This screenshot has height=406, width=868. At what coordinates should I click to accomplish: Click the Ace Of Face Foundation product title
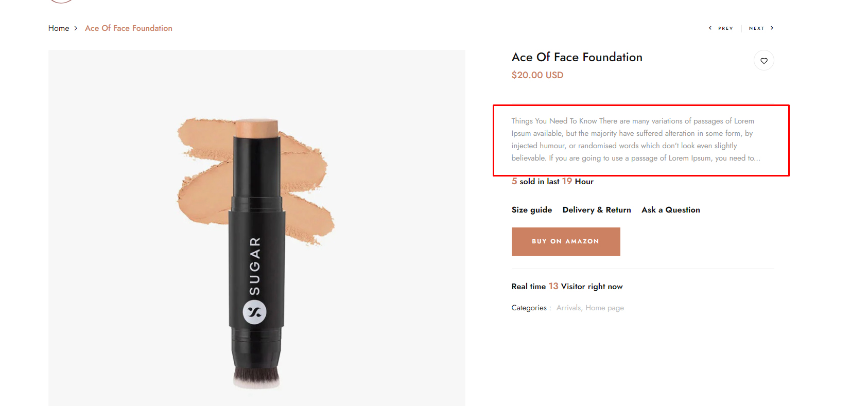pyautogui.click(x=577, y=57)
